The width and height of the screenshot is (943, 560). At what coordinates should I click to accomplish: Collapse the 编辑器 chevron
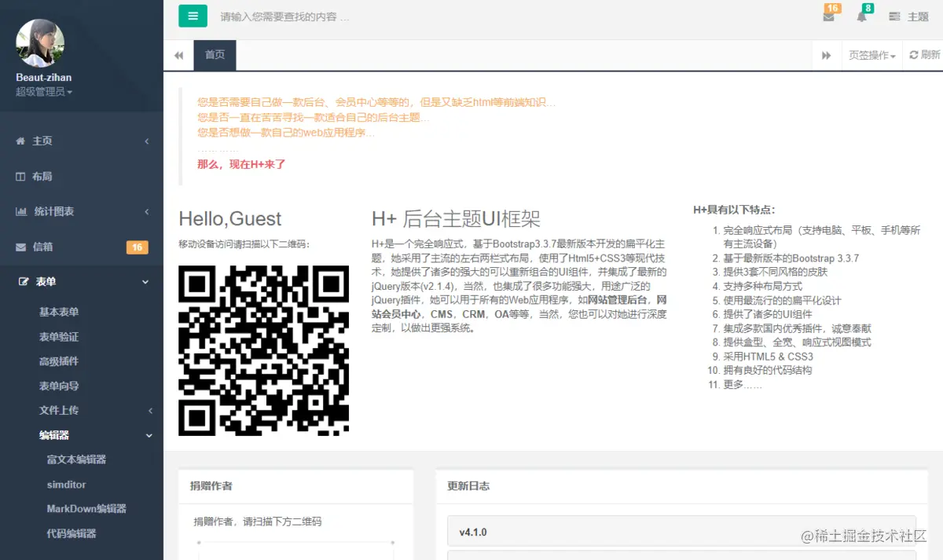pos(149,436)
